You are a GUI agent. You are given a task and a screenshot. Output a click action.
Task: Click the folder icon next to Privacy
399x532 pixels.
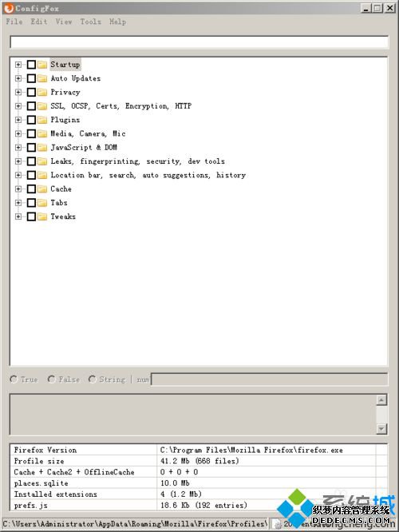(x=42, y=93)
